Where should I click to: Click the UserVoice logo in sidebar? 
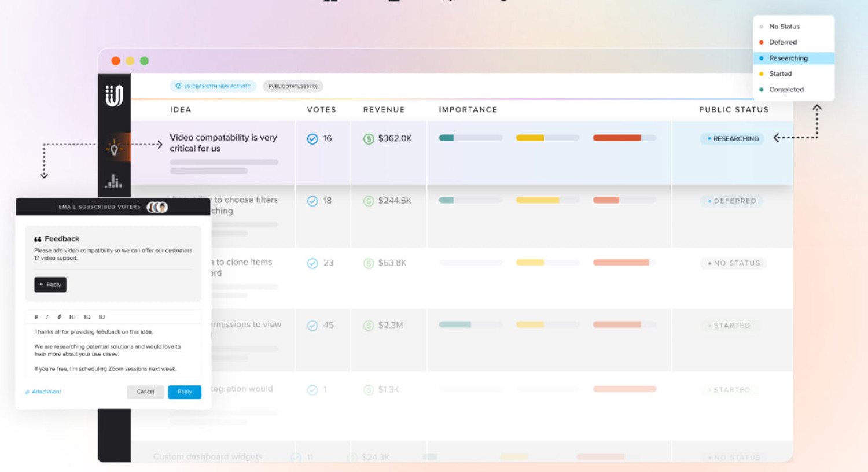tap(114, 95)
